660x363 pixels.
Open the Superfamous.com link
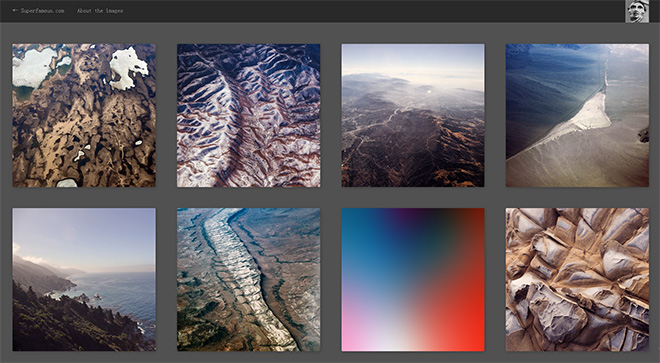43,11
